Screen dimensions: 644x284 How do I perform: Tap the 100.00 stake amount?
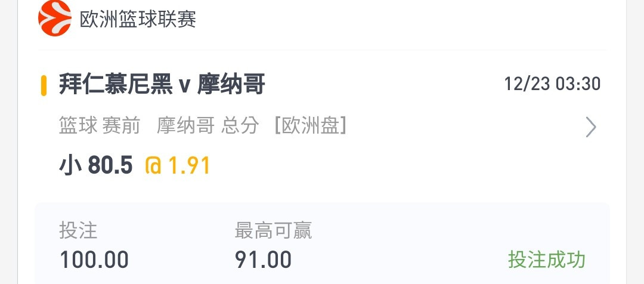(x=94, y=260)
